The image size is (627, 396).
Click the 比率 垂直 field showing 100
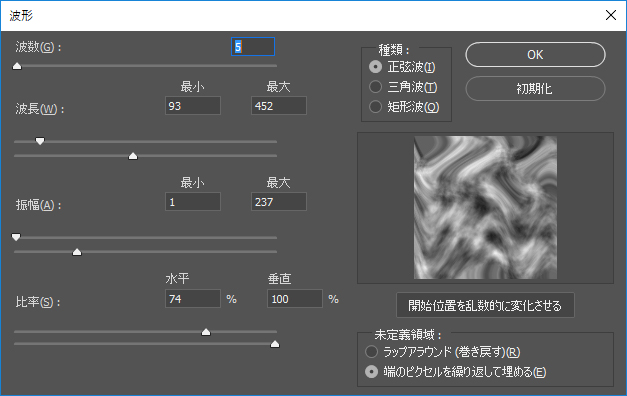coord(295,298)
